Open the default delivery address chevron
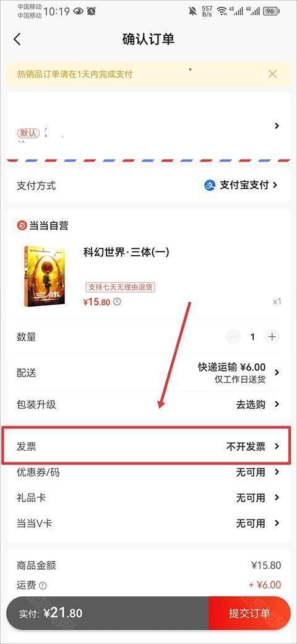Image resolution: width=297 pixels, height=644 pixels. pyautogui.click(x=277, y=126)
